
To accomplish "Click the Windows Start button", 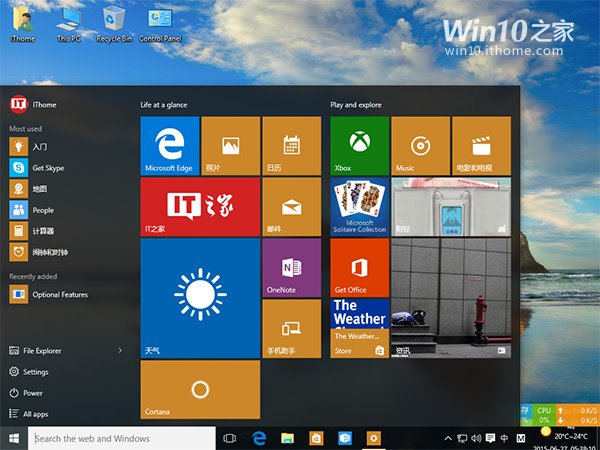I will point(14,438).
